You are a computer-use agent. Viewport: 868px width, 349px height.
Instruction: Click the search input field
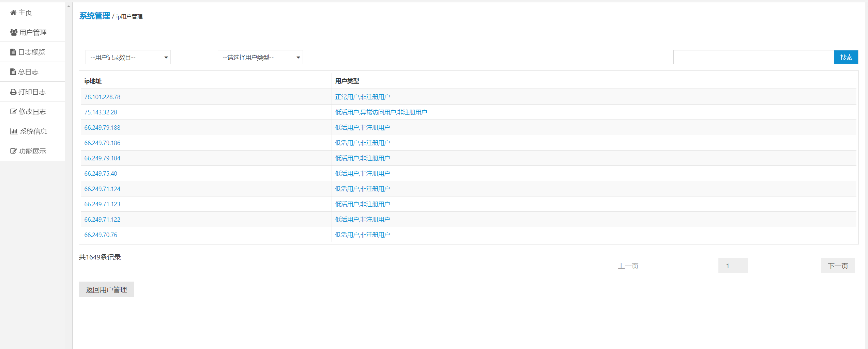754,57
